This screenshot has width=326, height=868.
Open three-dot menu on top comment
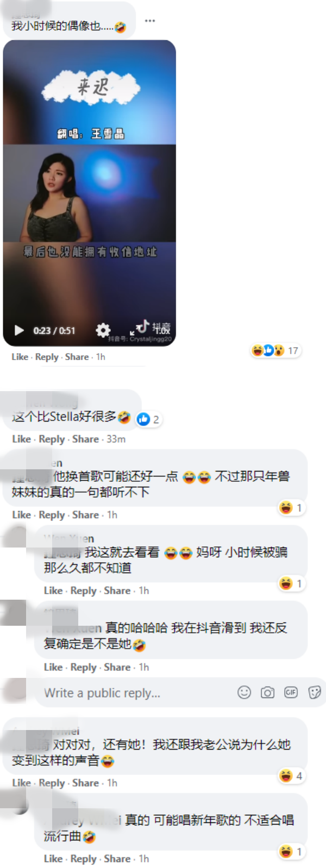(x=150, y=21)
